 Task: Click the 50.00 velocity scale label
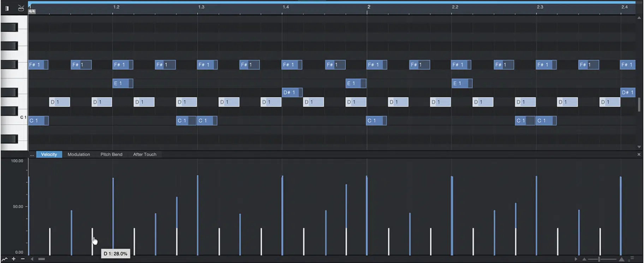pos(18,206)
